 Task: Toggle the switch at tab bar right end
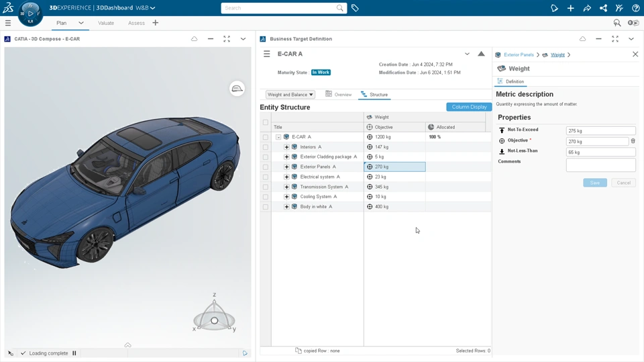633,23
